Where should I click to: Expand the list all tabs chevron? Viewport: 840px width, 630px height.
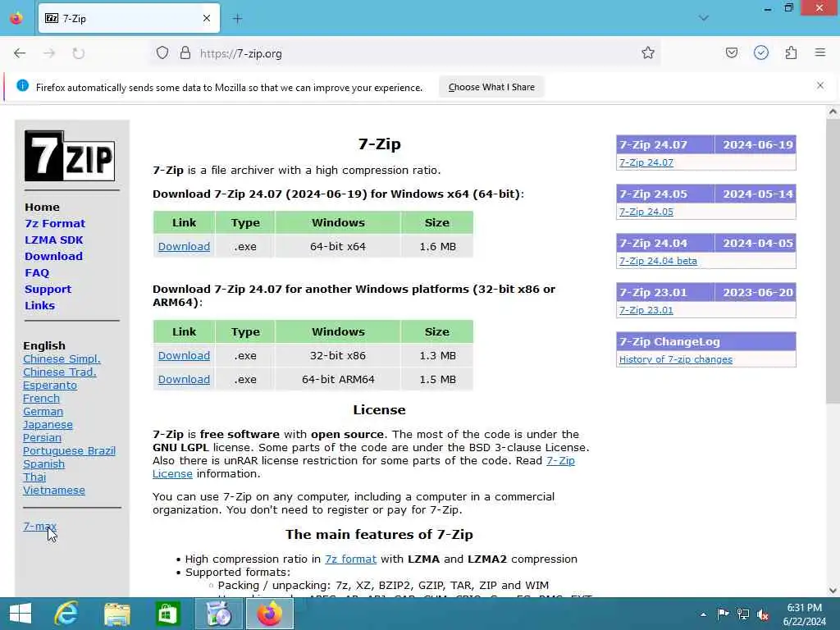pyautogui.click(x=704, y=18)
